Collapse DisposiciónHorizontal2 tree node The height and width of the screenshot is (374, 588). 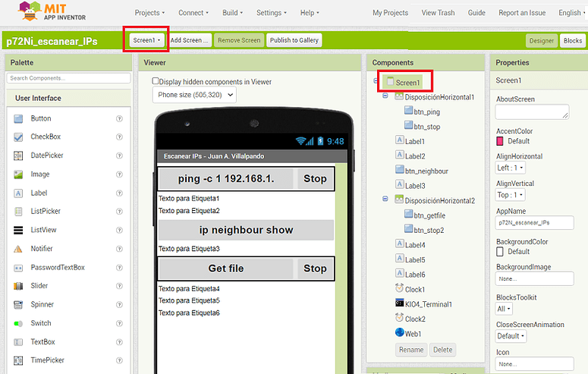(385, 199)
